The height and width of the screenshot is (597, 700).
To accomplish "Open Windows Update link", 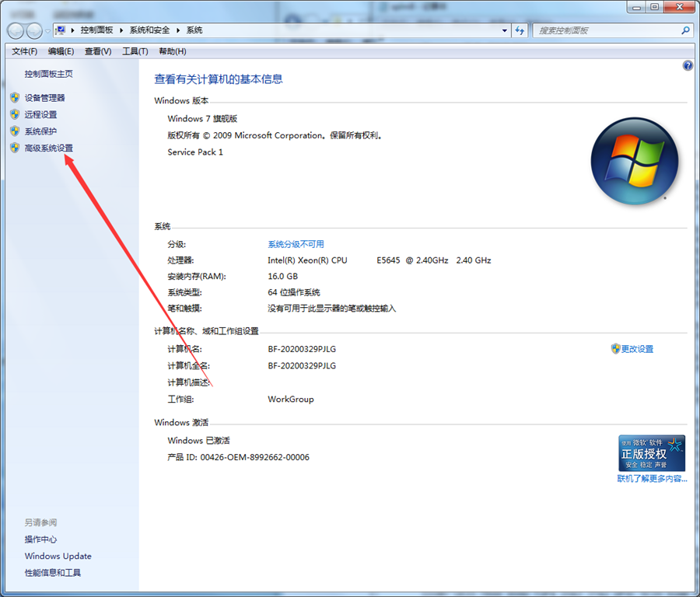I will click(x=58, y=556).
